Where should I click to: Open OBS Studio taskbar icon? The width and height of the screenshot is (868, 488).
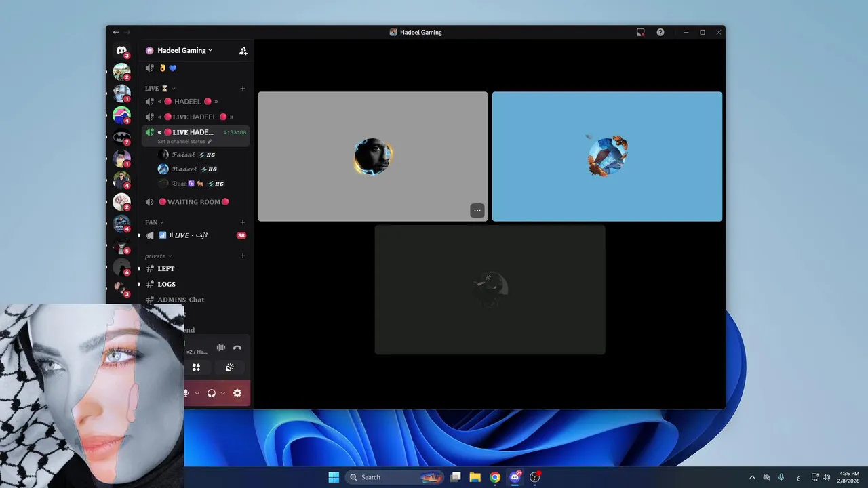[x=535, y=477]
